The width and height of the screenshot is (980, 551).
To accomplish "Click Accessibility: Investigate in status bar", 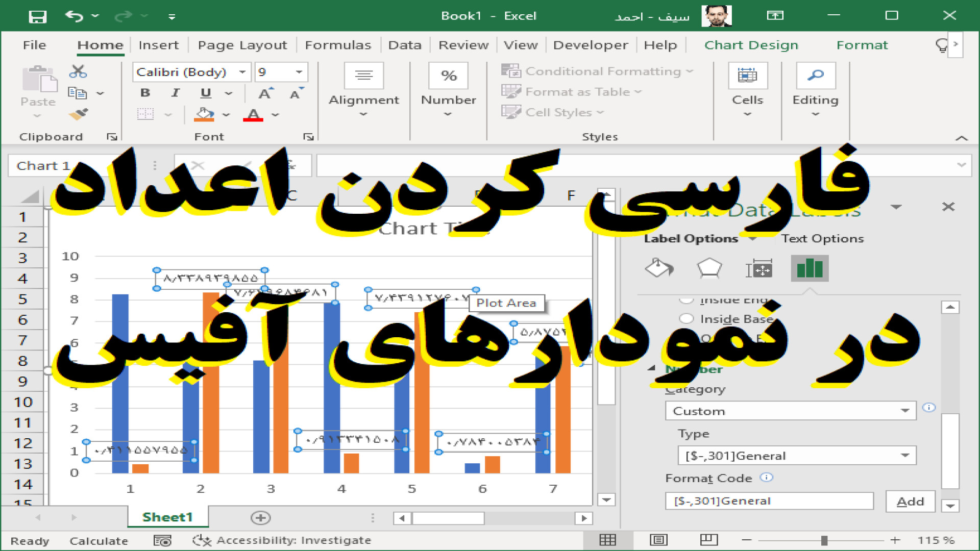I will click(x=282, y=540).
